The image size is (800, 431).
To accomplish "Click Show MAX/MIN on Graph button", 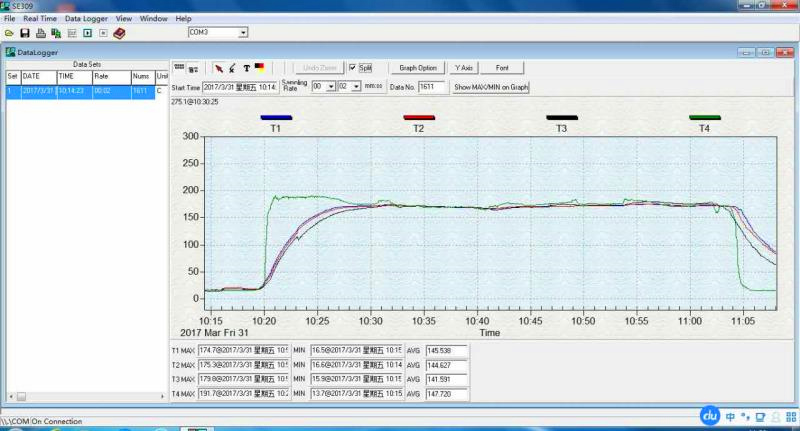I will click(490, 87).
